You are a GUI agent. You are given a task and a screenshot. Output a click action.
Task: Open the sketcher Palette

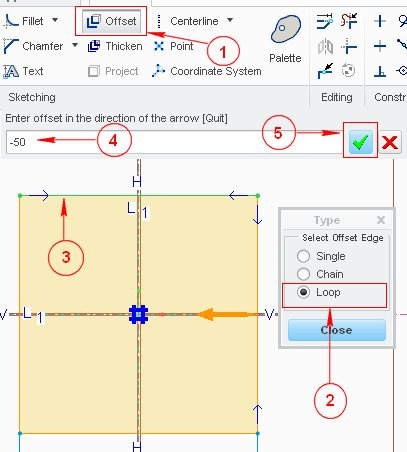click(x=285, y=39)
